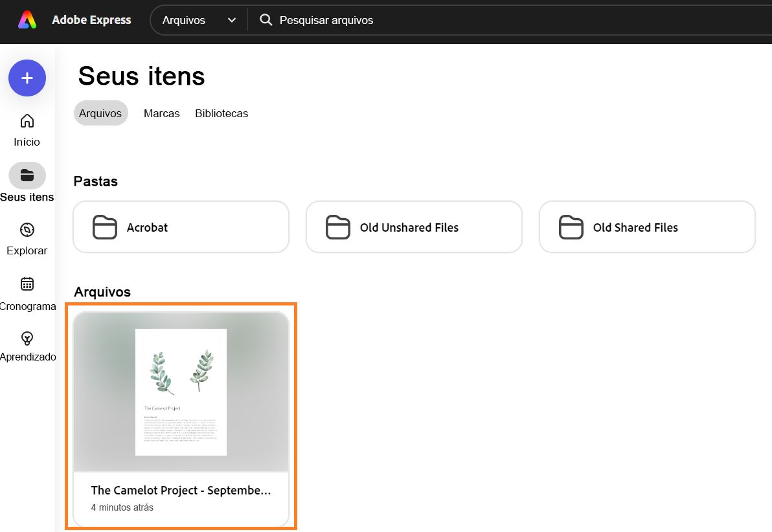
Task: Type in the Pesquisar arquivos field
Action: [x=453, y=20]
